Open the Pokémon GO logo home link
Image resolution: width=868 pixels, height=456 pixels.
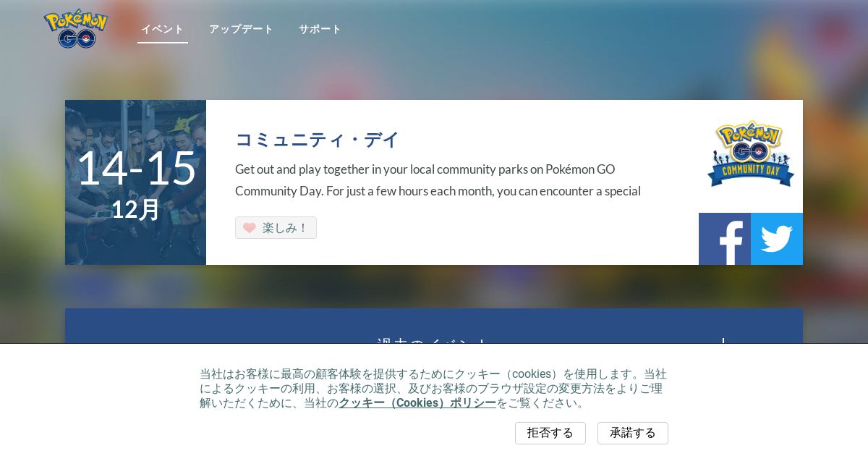[76, 29]
